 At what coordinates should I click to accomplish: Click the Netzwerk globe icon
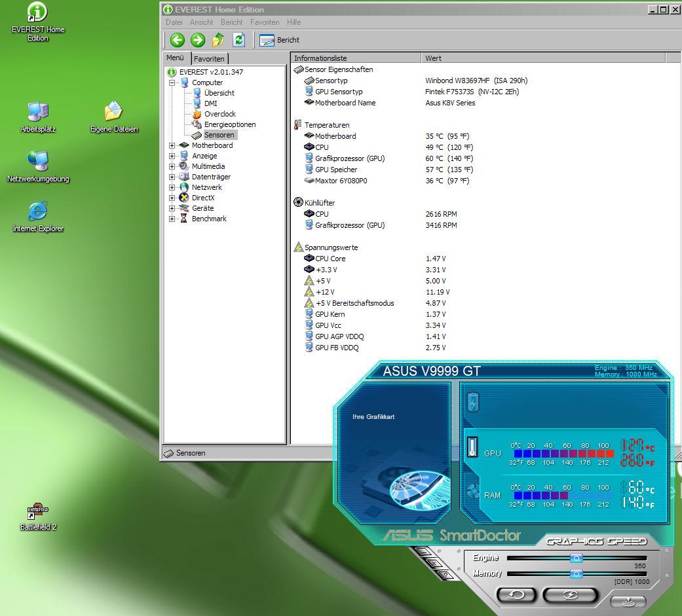pyautogui.click(x=184, y=187)
